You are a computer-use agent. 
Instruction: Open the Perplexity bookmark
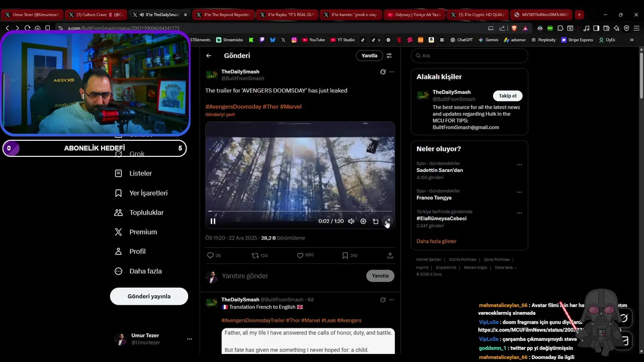pos(543,40)
